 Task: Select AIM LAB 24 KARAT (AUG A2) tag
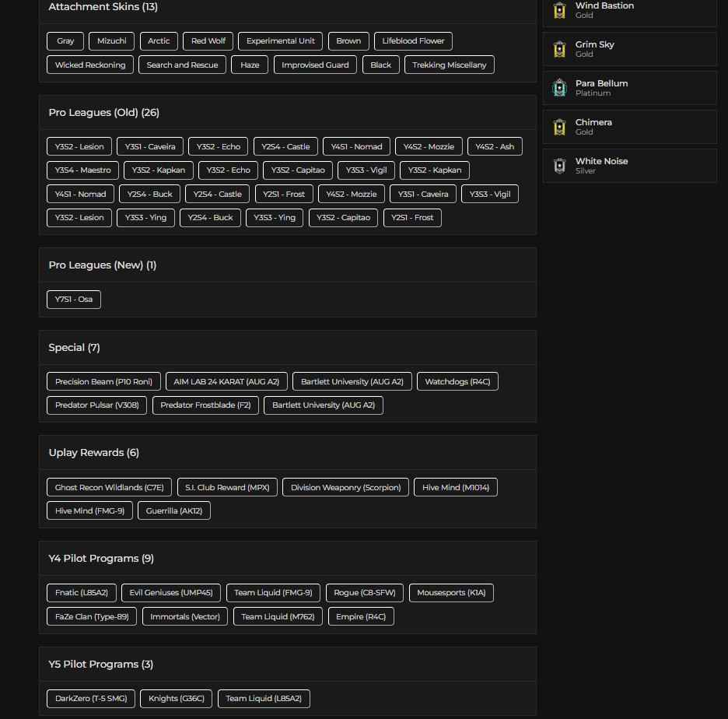(226, 382)
